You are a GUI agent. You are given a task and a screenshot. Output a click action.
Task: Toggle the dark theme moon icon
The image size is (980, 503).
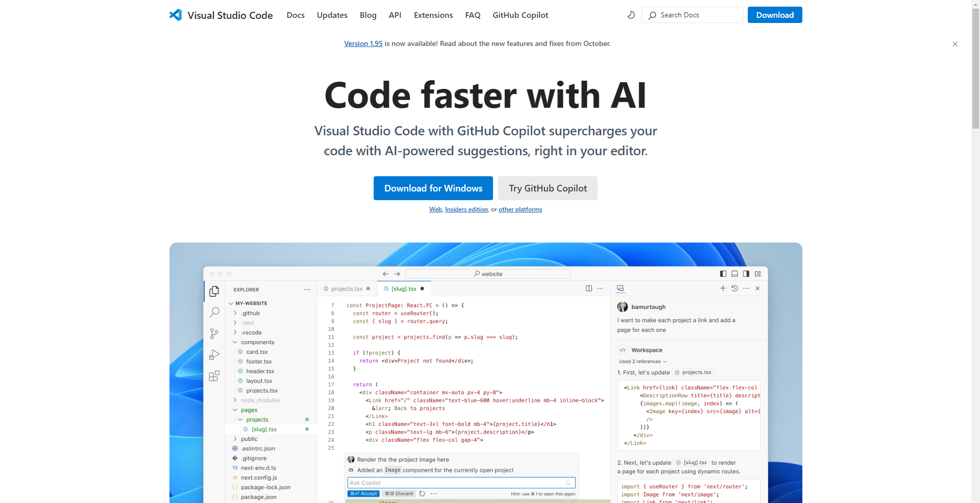tap(631, 15)
